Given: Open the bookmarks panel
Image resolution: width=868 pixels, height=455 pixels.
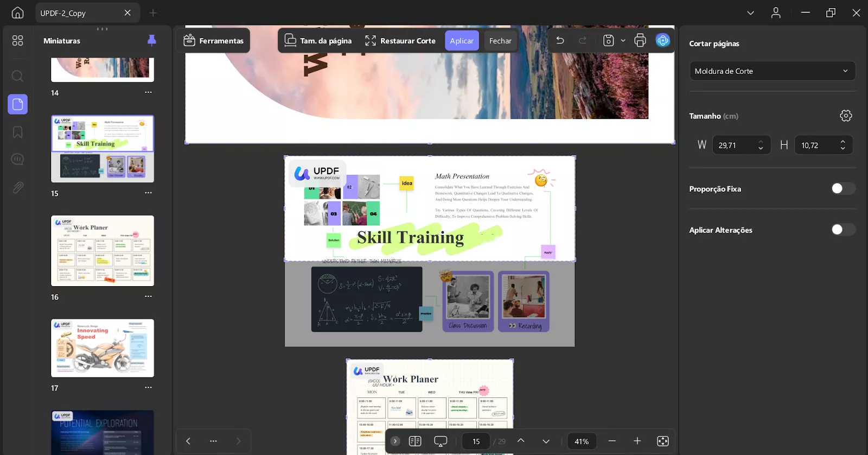Looking at the screenshot, I should click(x=17, y=132).
